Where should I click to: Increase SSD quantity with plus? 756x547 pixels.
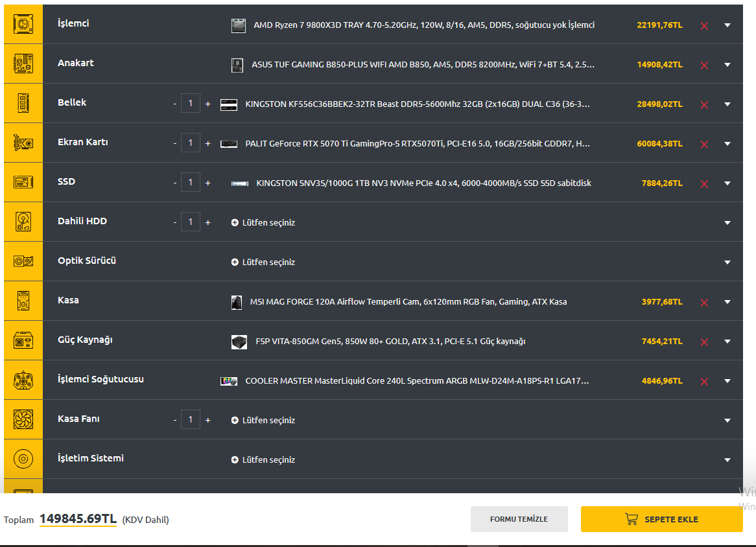click(208, 183)
